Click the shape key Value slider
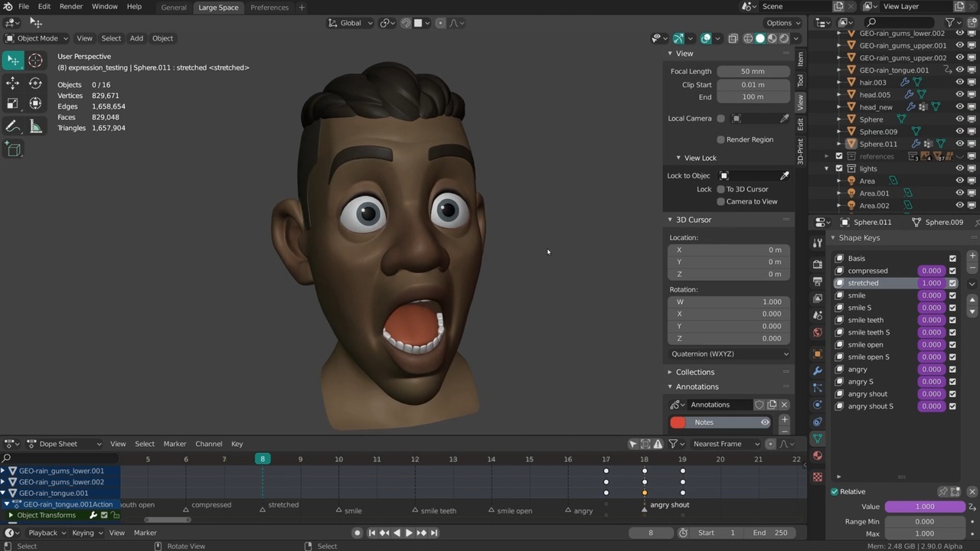 (x=925, y=507)
